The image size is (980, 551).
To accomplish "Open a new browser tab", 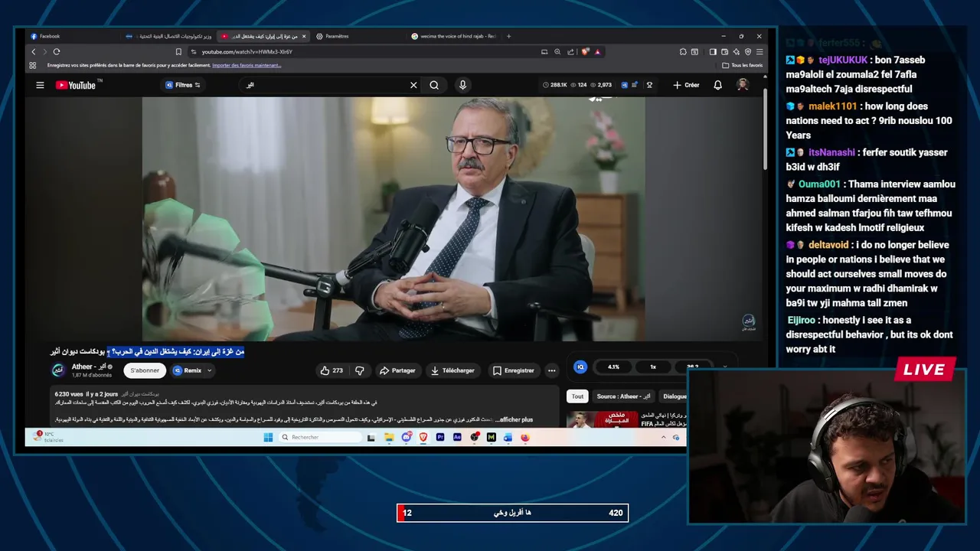I will point(508,36).
